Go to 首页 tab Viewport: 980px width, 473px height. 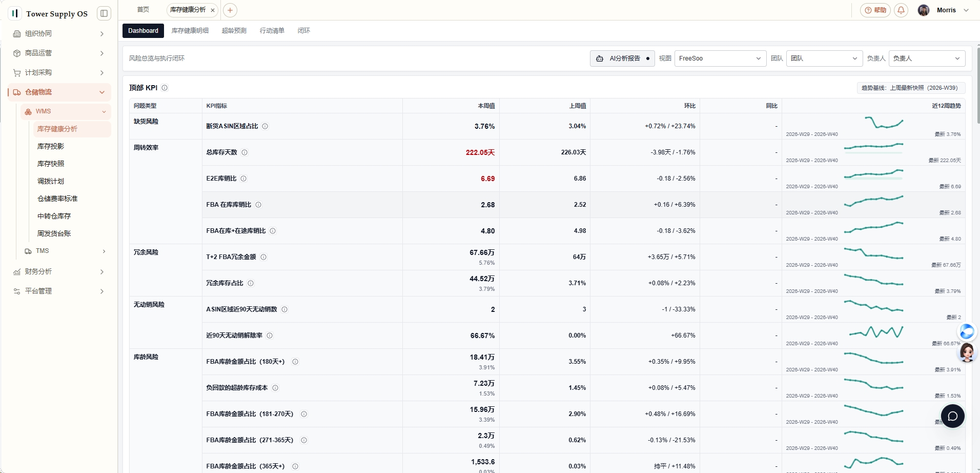tap(144, 10)
